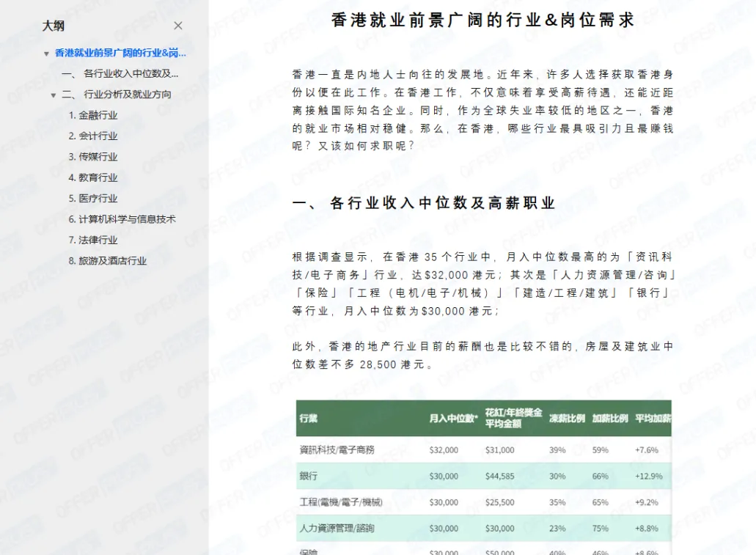Open 7. 法律行业 from the outline
The image size is (756, 555).
[x=95, y=240]
